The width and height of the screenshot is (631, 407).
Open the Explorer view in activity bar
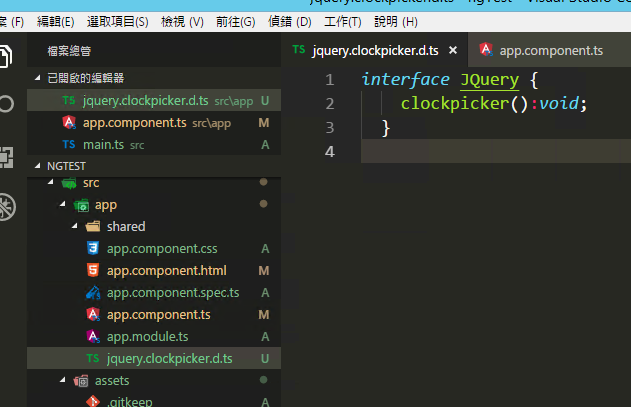[x=6, y=56]
